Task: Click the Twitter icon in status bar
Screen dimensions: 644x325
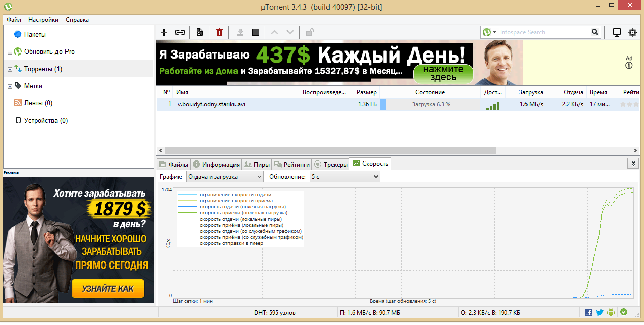Action: pos(600,312)
